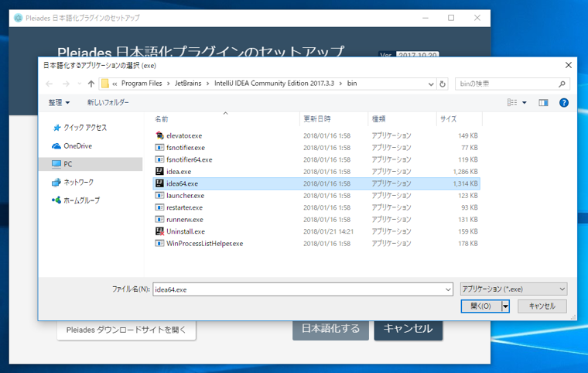Click the PC monitor icon

[56, 164]
